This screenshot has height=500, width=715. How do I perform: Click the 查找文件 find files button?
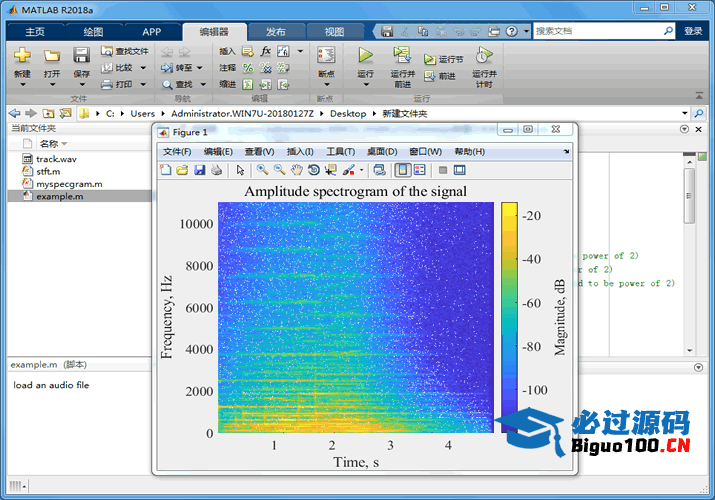coord(125,51)
